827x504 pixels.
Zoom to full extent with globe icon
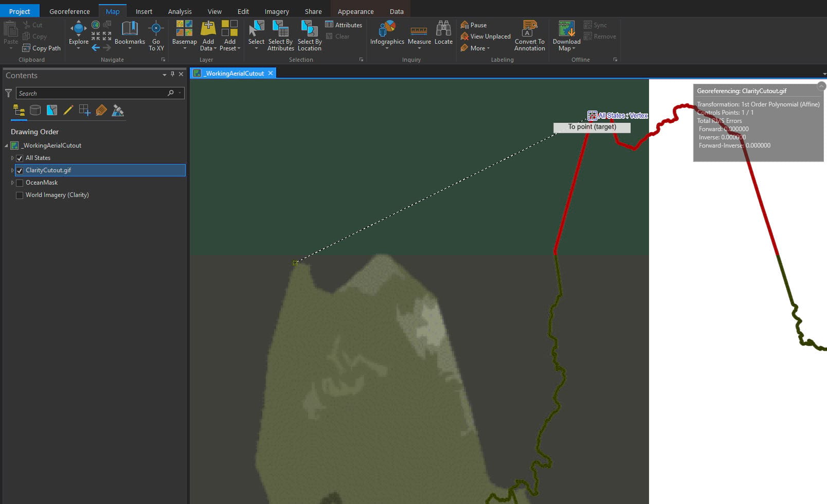point(96,25)
